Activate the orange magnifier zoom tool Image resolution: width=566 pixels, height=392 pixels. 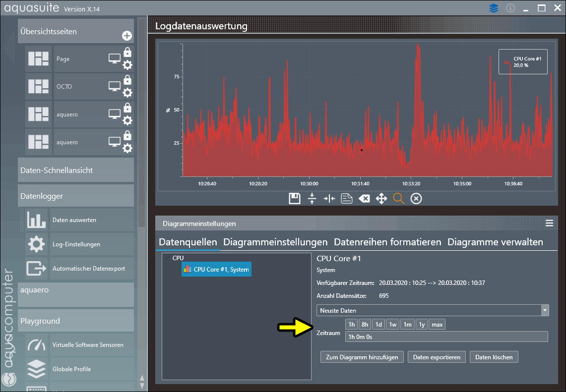(x=398, y=199)
